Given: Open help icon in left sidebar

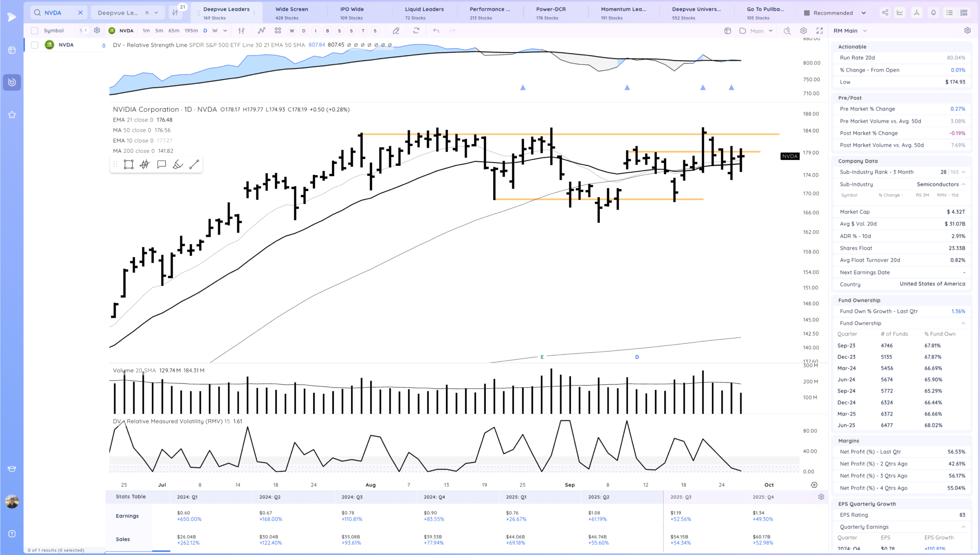Looking at the screenshot, I should pos(12,534).
